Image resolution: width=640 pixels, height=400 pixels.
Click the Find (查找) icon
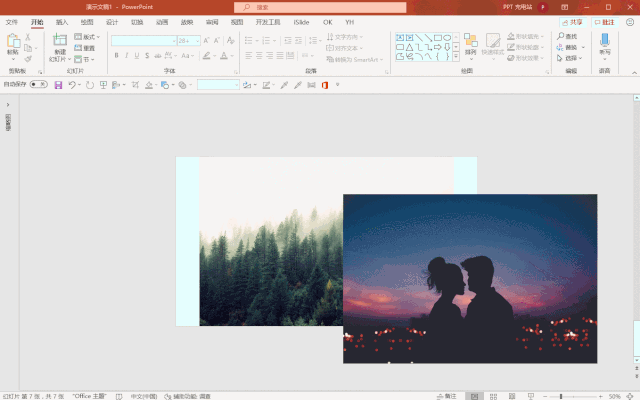566,36
